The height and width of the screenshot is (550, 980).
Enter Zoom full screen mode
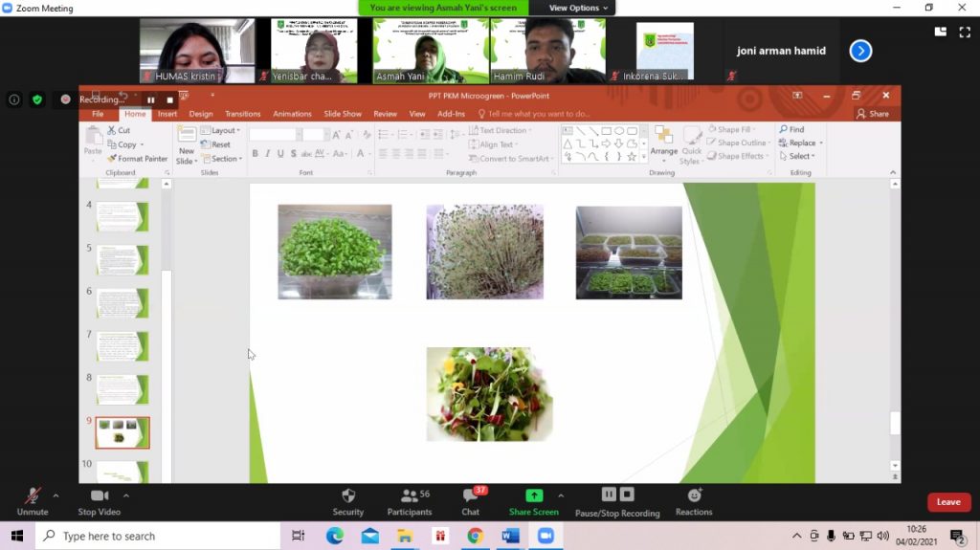pyautogui.click(x=965, y=32)
